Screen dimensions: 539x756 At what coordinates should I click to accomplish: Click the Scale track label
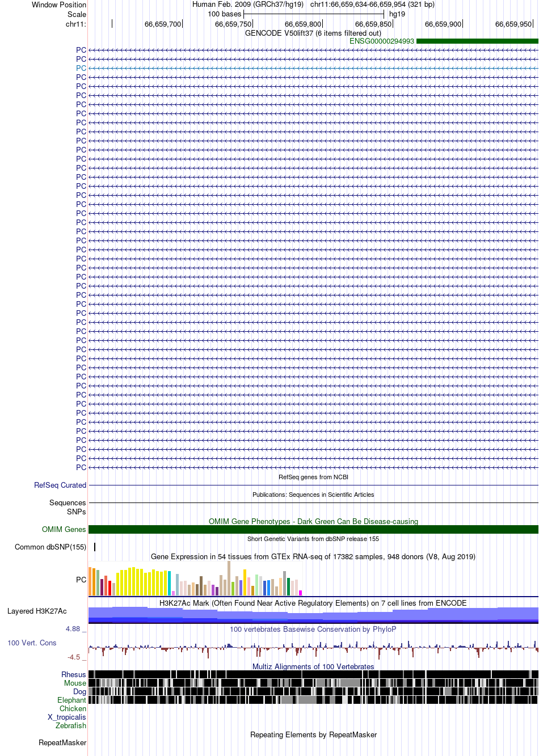click(77, 14)
